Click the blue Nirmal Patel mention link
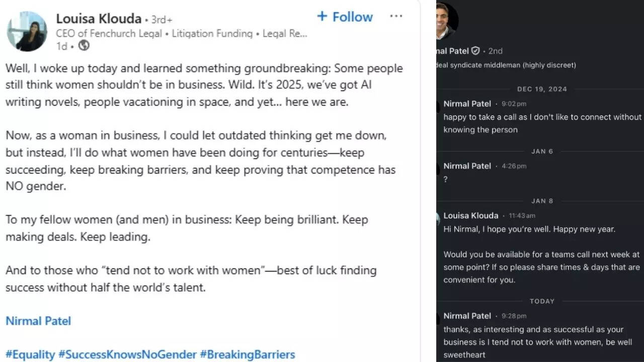 [38, 321]
